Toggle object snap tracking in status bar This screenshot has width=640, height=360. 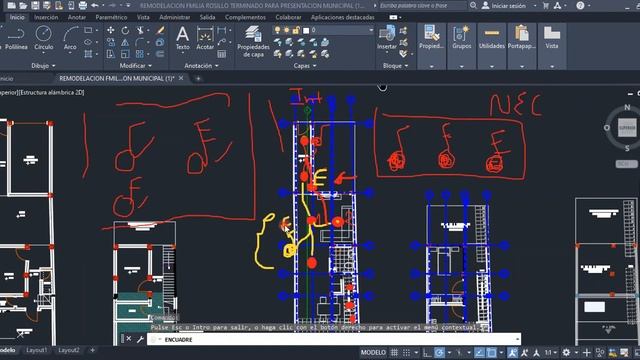tap(480, 352)
